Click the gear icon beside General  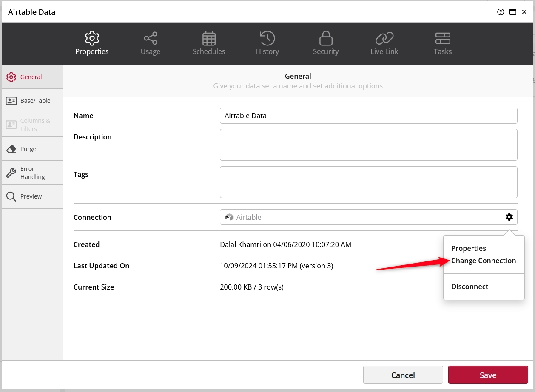coord(11,77)
